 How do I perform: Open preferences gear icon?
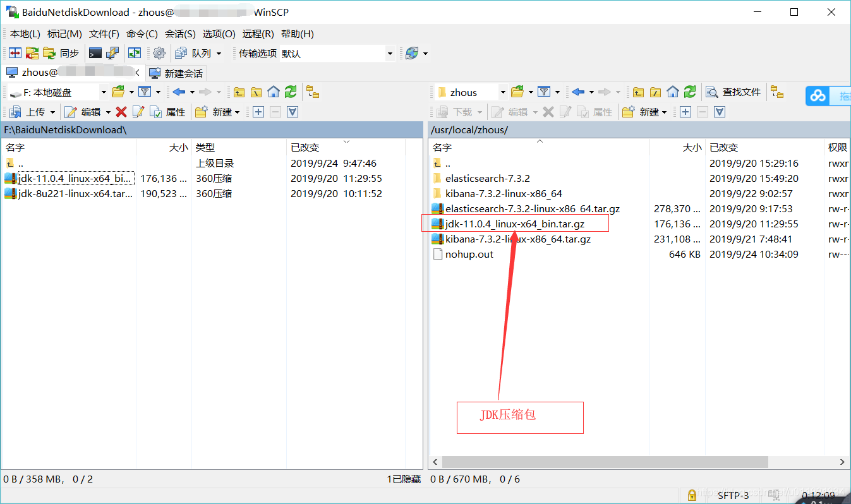[159, 54]
